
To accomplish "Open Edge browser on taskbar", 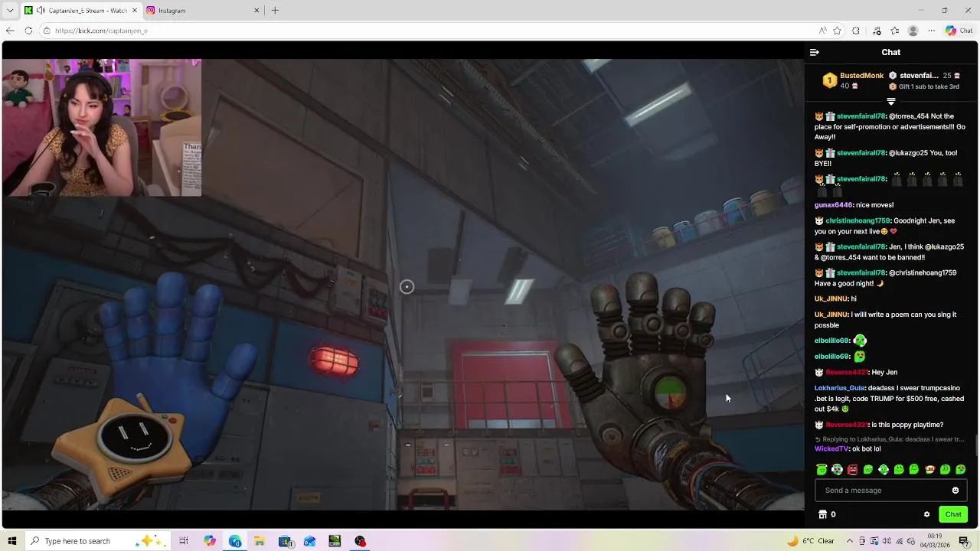I will pyautogui.click(x=235, y=541).
